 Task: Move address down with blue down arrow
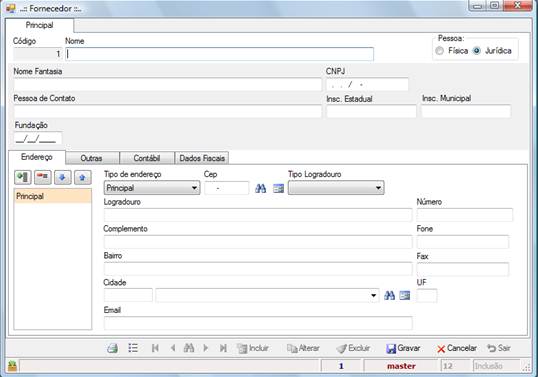click(62, 177)
